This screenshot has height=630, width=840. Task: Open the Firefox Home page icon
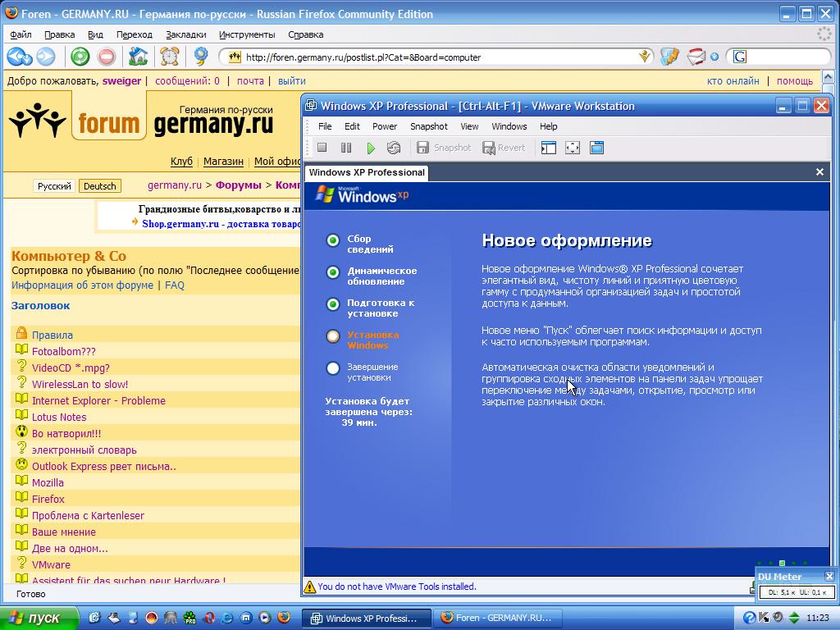[138, 57]
